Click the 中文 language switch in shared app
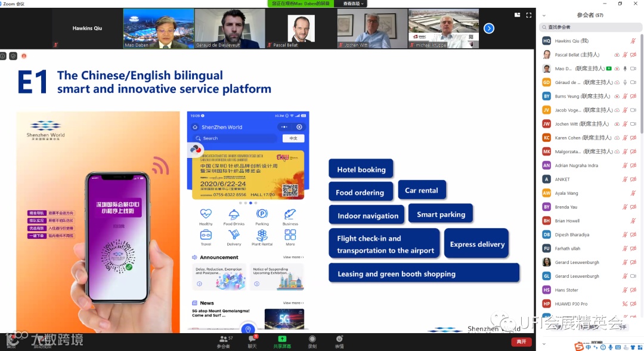Image resolution: width=644 pixels, height=351 pixels. click(x=293, y=138)
